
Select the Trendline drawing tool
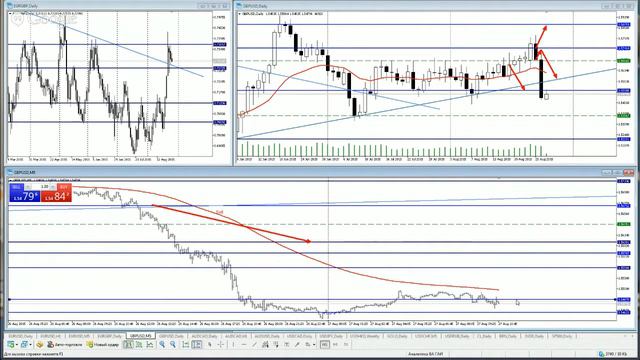255,344
